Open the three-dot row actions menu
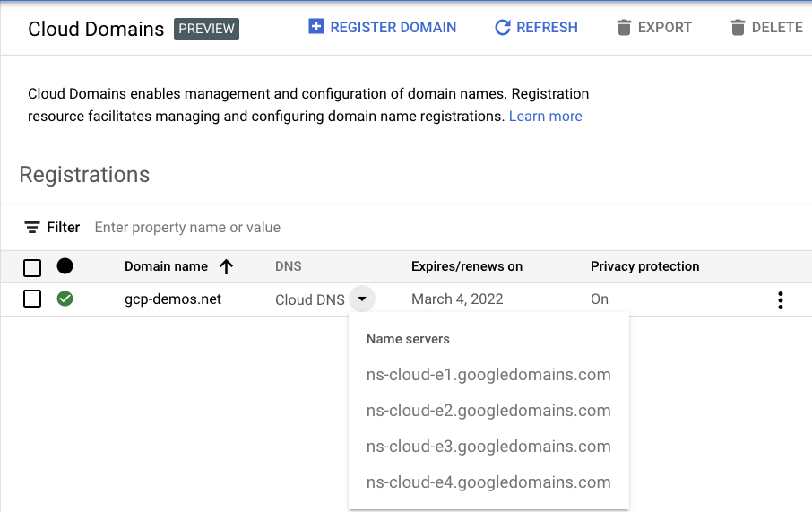Image resolution: width=812 pixels, height=512 pixels. pyautogui.click(x=781, y=300)
